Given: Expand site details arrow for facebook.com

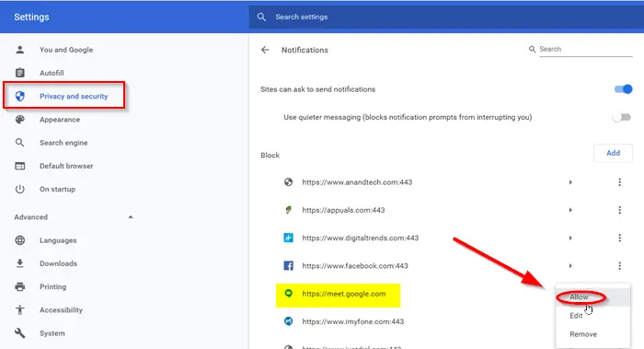Looking at the screenshot, I should point(570,266).
